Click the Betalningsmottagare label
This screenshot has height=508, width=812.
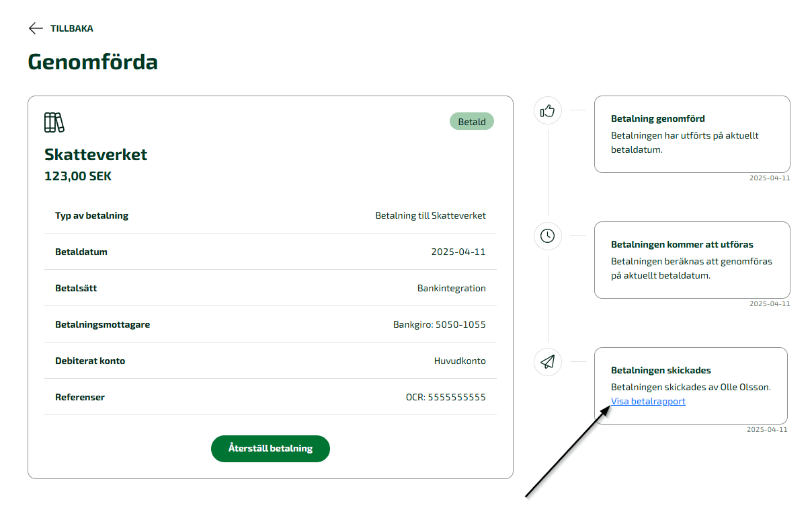pyautogui.click(x=102, y=325)
